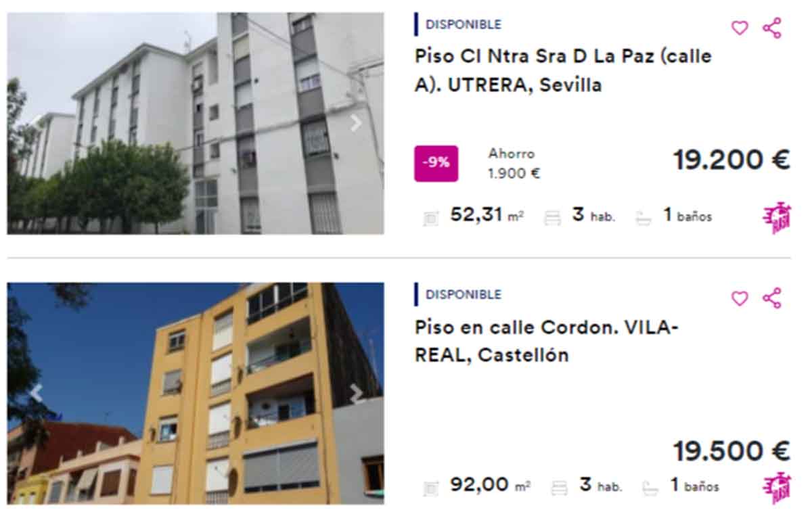The width and height of the screenshot is (812, 510).
Task: Favorite the Vila-Real flat with heart icon
Action: coord(740,298)
